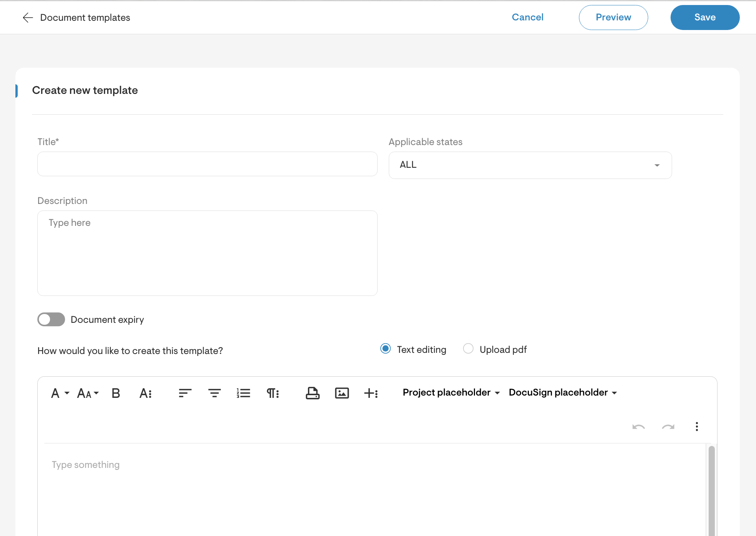Open the vertical dots more menu
The width and height of the screenshot is (756, 536).
(x=697, y=426)
